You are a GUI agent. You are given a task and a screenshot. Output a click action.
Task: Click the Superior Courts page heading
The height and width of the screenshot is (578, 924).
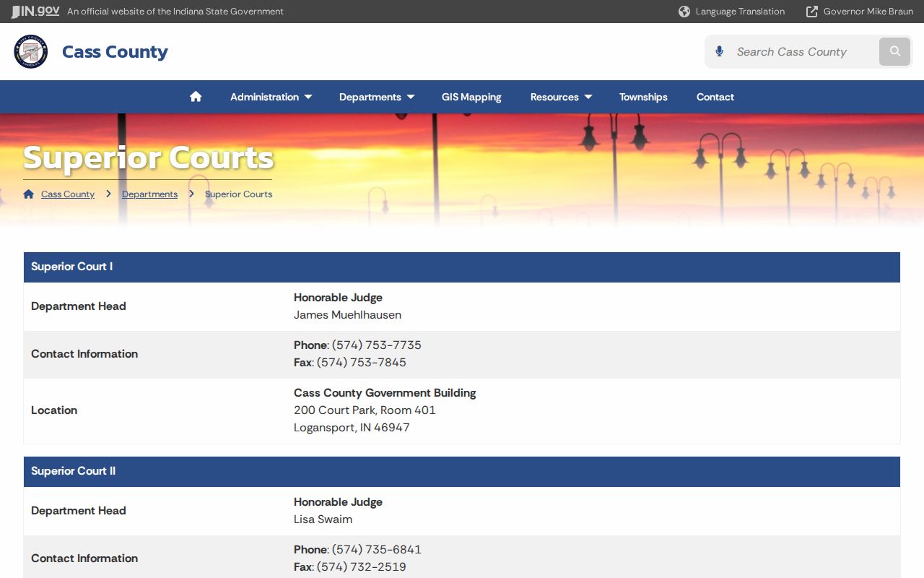coord(148,158)
